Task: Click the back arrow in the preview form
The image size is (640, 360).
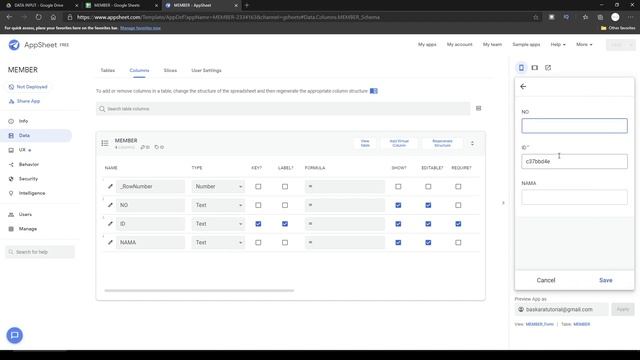Action: pyautogui.click(x=523, y=87)
